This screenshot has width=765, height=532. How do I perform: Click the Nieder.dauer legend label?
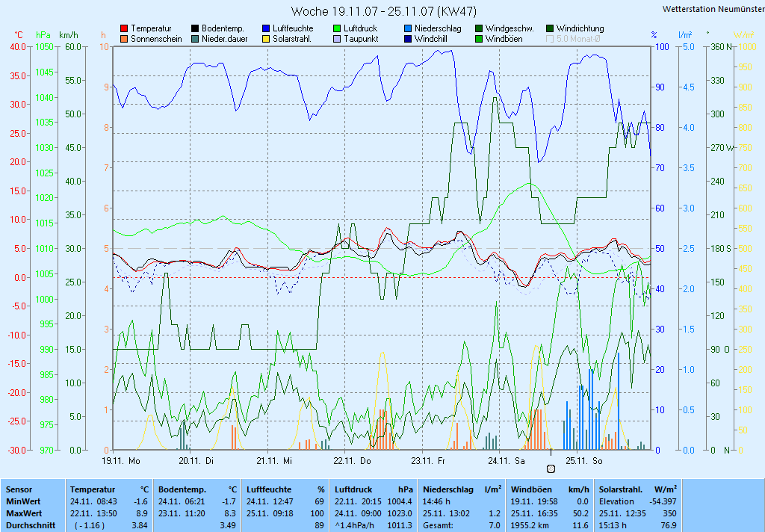click(224, 39)
